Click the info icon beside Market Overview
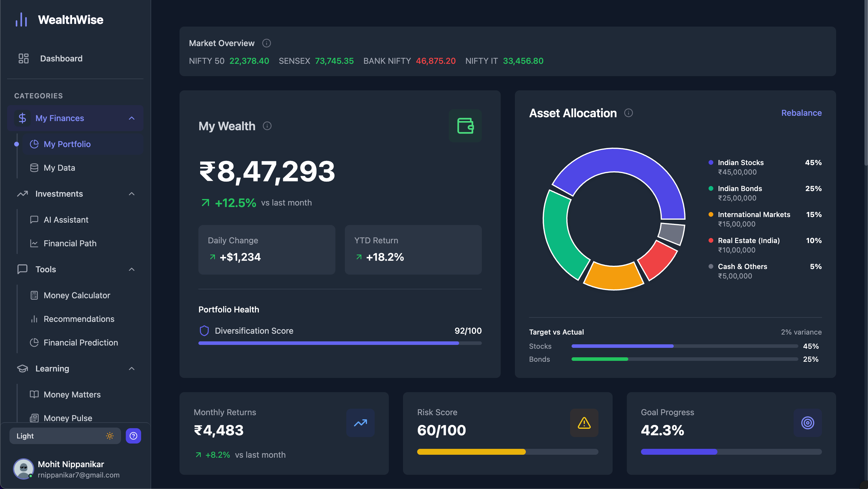This screenshot has height=489, width=868. click(266, 43)
